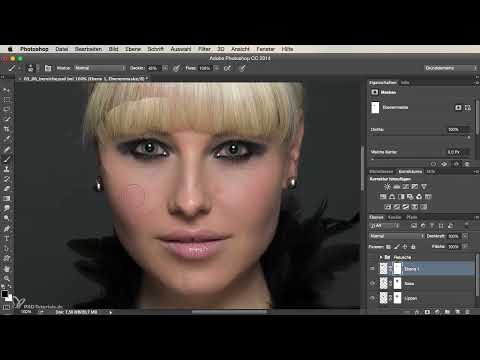Screen dimensions: 480x360
Task: Toggle lock all on layer
Action: pyautogui.click(x=413, y=247)
